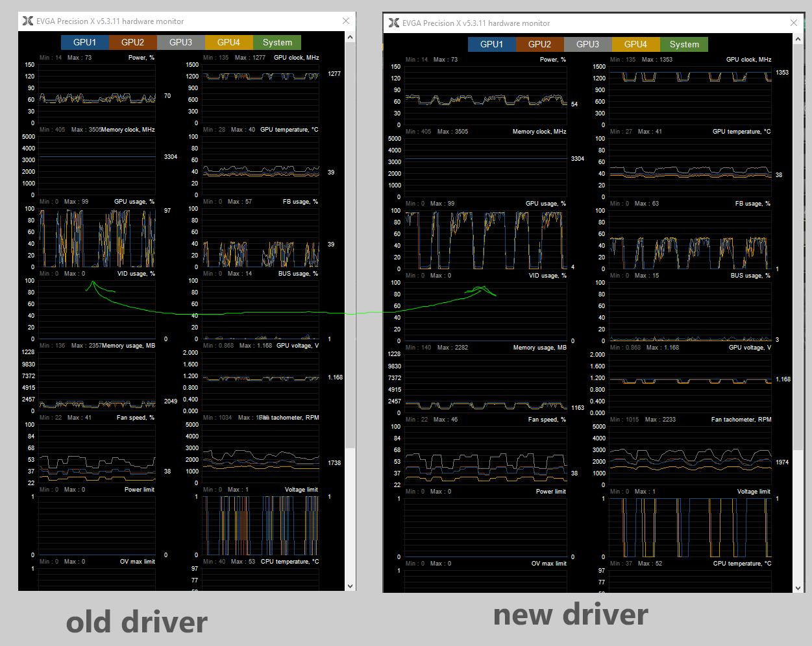Click 'Fan tachometer, RPM' label in new driver window
This screenshot has height=646, width=812.
741,420
